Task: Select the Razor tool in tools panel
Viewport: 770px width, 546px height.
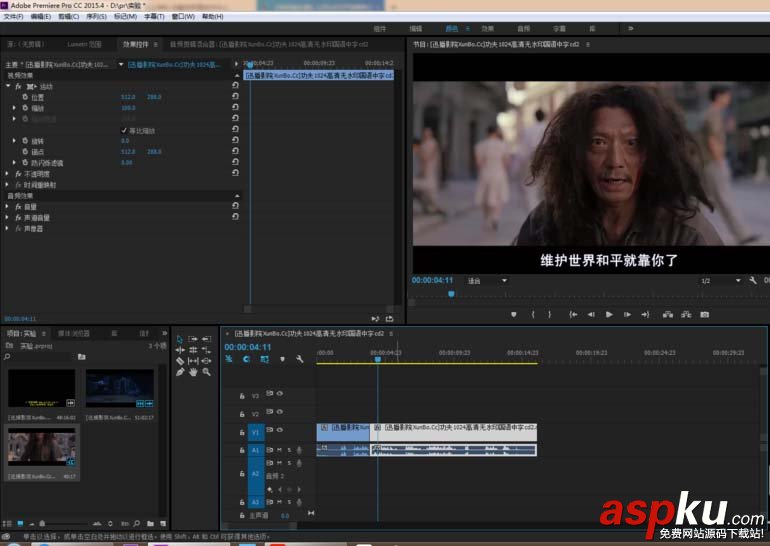Action: (180, 361)
